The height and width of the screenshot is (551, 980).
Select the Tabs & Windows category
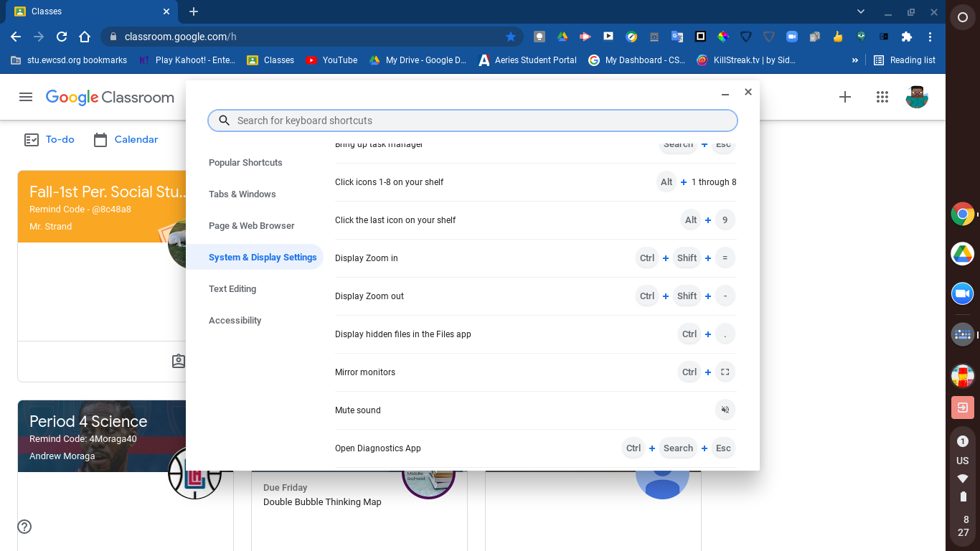pyautogui.click(x=242, y=194)
